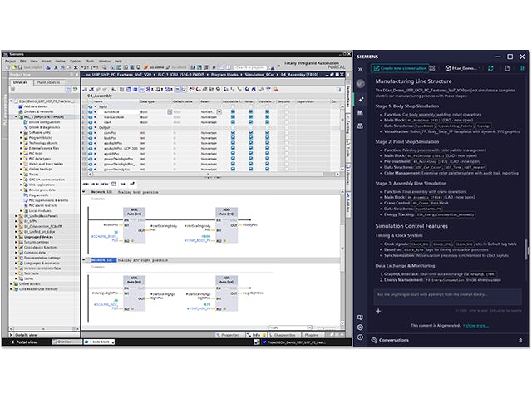Toggle Writable checkbox for convPos row

click(x=250, y=133)
